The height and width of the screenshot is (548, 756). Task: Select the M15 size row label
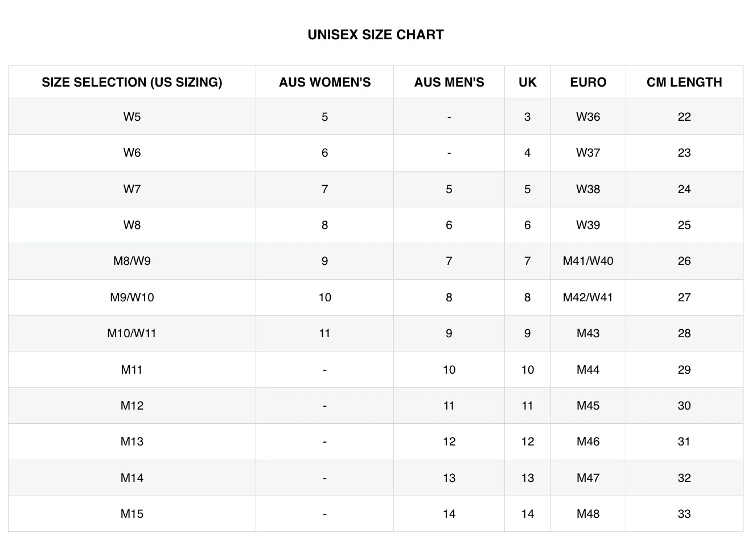click(x=132, y=514)
